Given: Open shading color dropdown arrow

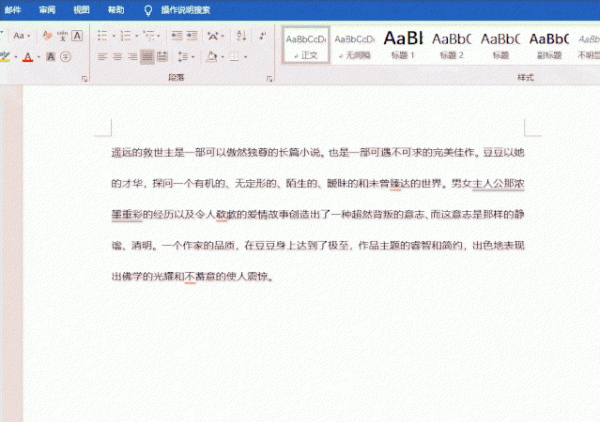Looking at the screenshot, I should click(x=223, y=57).
